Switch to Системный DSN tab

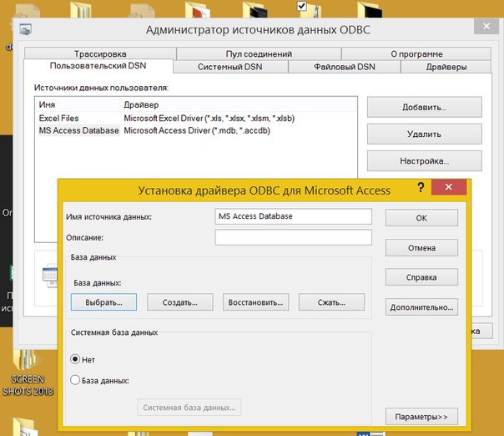tap(230, 67)
